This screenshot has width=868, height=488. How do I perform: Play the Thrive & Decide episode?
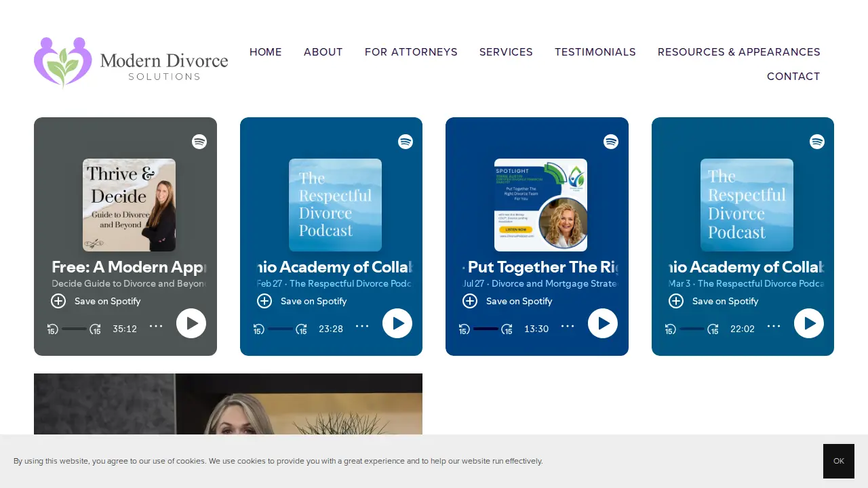click(191, 323)
